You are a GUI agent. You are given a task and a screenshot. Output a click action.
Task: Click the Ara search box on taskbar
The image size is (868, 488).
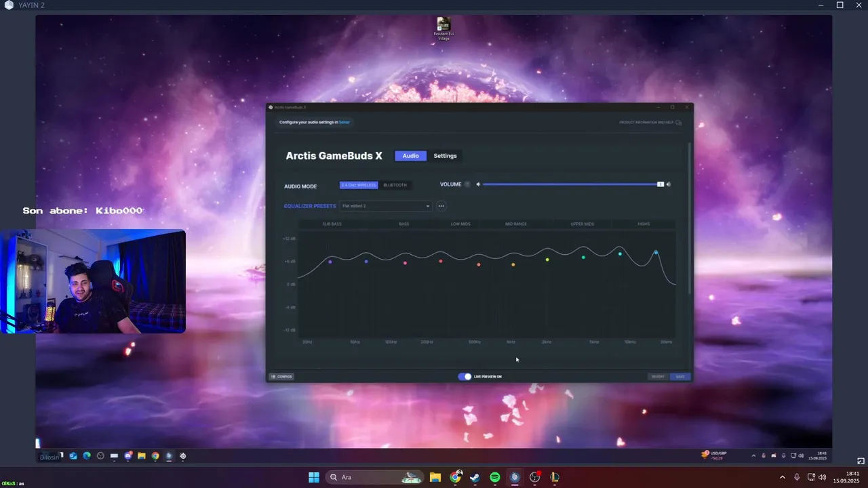[375, 477]
